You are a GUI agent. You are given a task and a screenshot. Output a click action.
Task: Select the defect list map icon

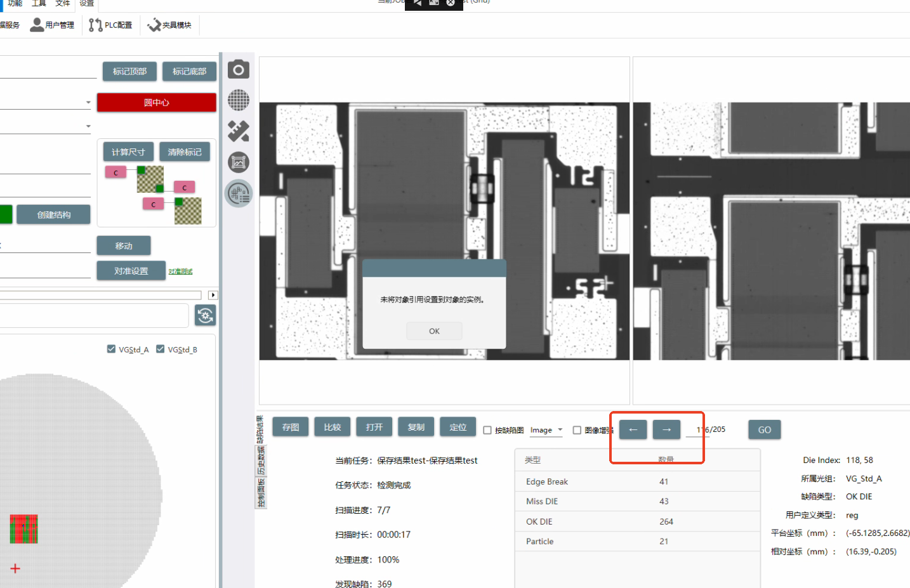(239, 193)
